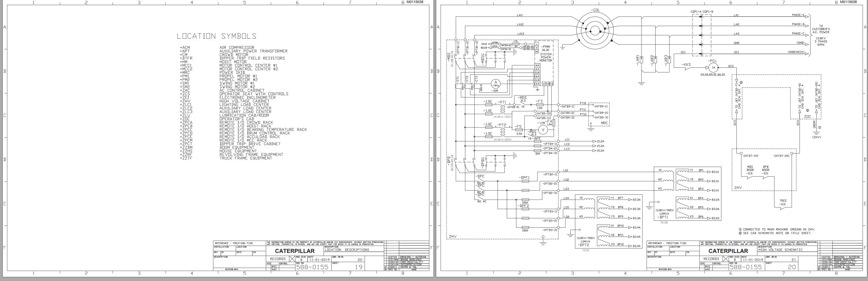Select the +APT AUXILIARY POWER TRANSFORMER row
This screenshot has width=868, height=281.
(233, 51)
